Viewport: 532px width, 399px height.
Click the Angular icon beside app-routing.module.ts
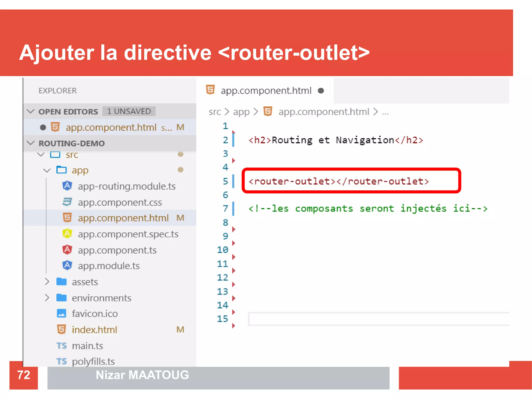[67, 186]
